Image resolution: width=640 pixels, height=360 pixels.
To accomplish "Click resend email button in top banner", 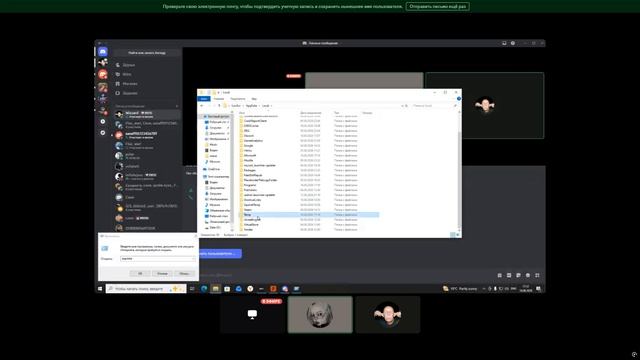I will click(438, 7).
